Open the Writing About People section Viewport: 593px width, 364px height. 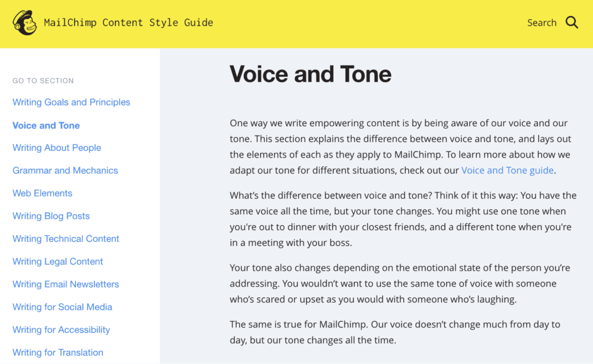(56, 148)
